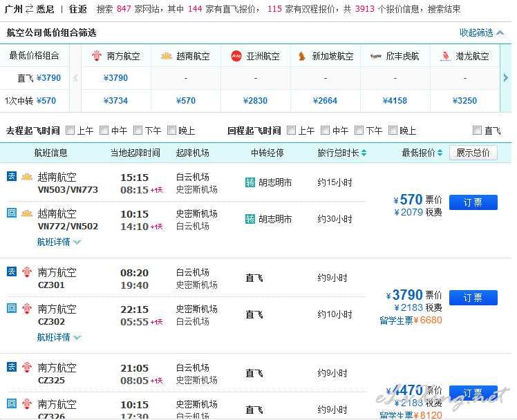Click China Southern logo on CZ302 flight
Image resolution: width=517 pixels, height=420 pixels.
(x=27, y=308)
